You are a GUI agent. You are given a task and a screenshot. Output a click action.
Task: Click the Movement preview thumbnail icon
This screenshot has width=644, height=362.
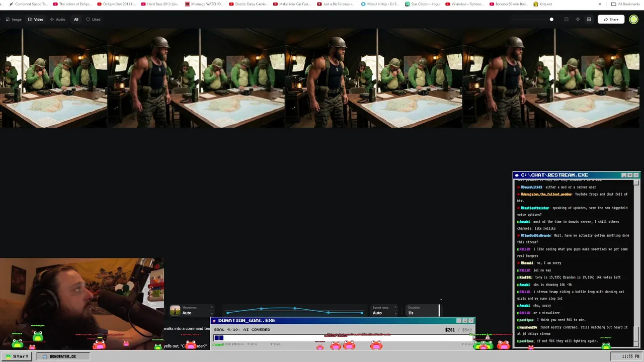[175, 311]
